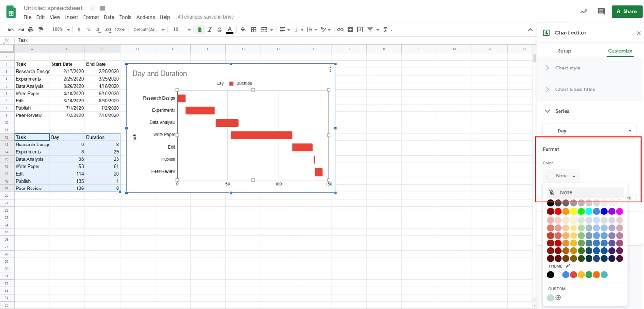This screenshot has width=644, height=309.
Task: Open the font size 10 dropdown
Action: [181, 30]
